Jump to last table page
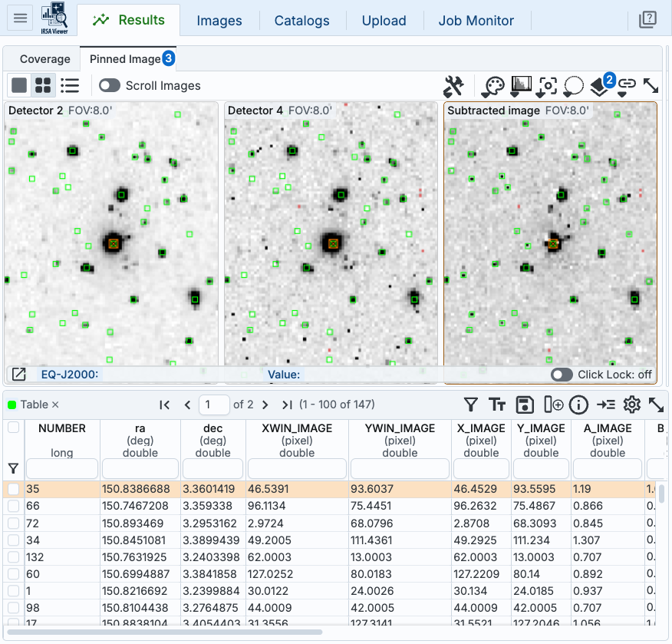The width and height of the screenshot is (672, 644). (x=287, y=405)
